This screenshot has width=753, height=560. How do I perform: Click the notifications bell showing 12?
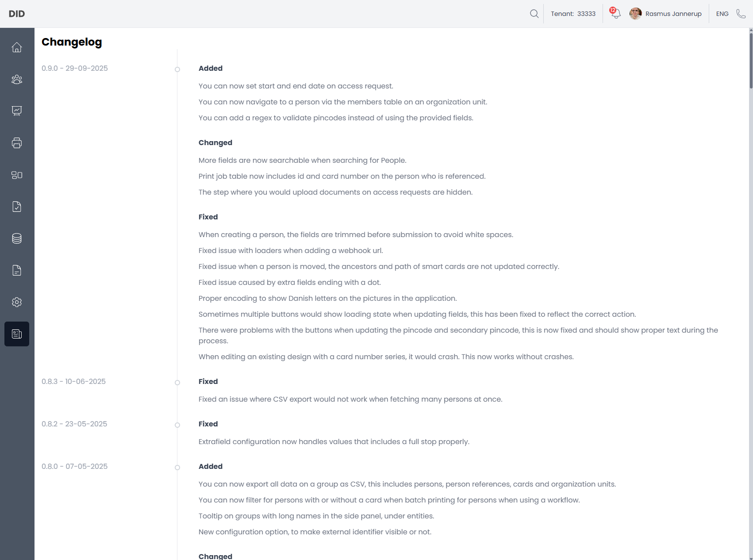[615, 14]
